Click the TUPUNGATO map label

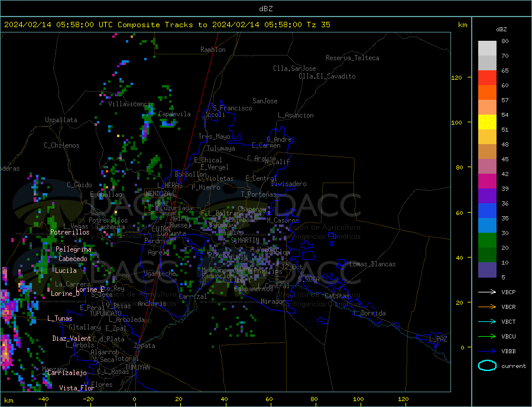(x=106, y=314)
